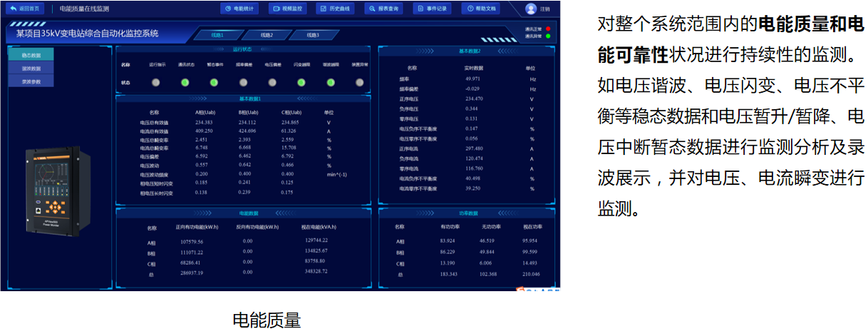Click the 正序电压 value 234.470
The width and height of the screenshot is (868, 329).
pyautogui.click(x=474, y=98)
